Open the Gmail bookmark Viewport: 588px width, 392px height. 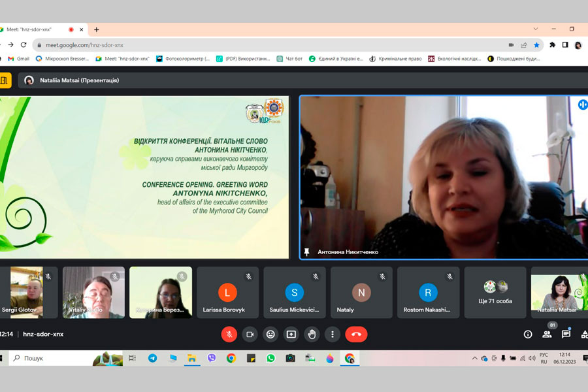tap(19, 59)
